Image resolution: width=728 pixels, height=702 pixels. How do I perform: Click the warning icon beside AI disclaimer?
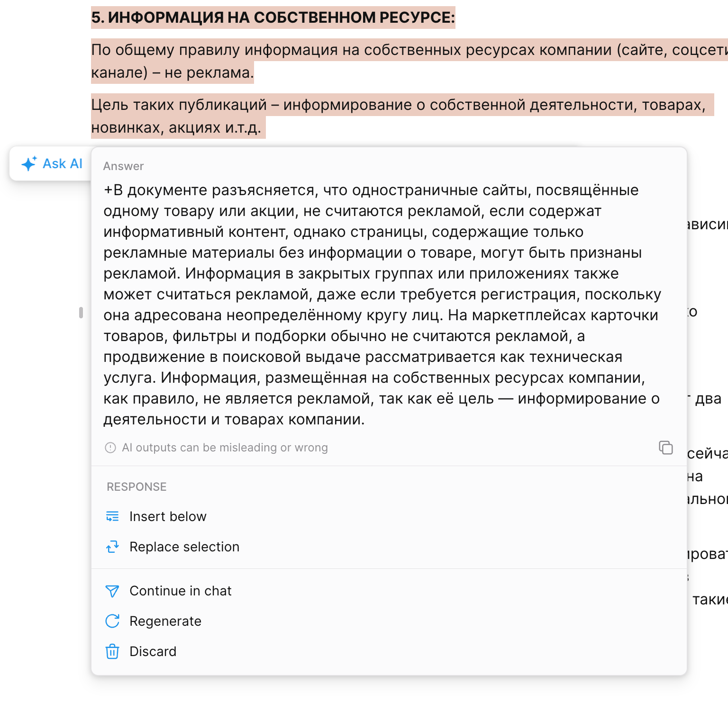pyautogui.click(x=110, y=448)
